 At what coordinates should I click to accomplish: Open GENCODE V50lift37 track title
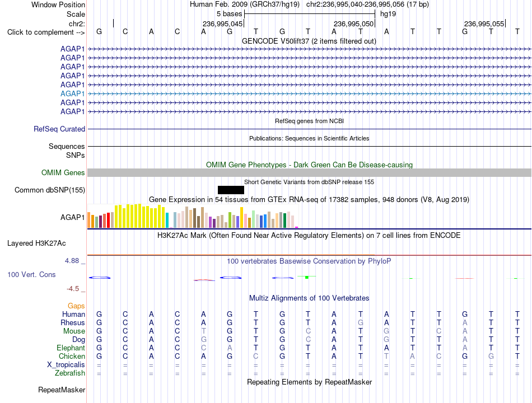click(x=309, y=41)
